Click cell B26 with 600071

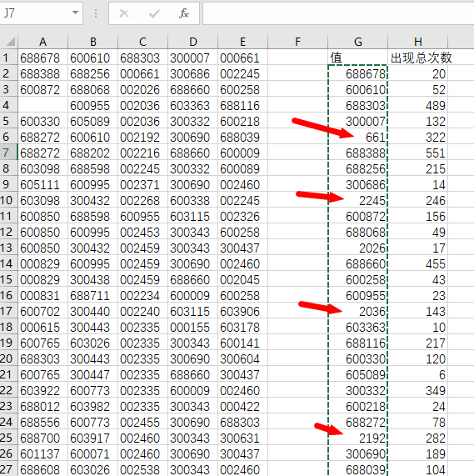coord(93,453)
